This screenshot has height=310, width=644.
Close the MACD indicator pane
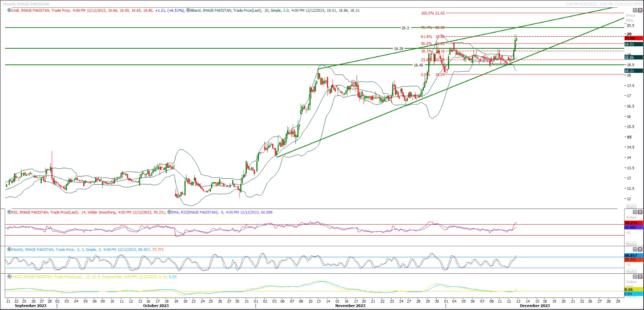pos(640,277)
